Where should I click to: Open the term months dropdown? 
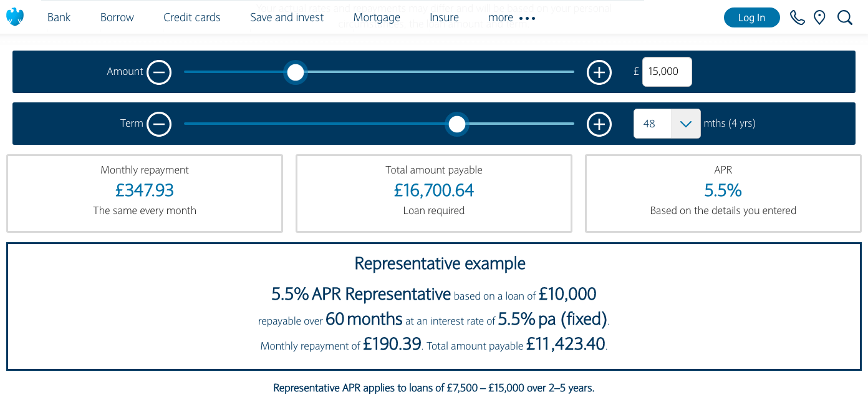pos(685,124)
